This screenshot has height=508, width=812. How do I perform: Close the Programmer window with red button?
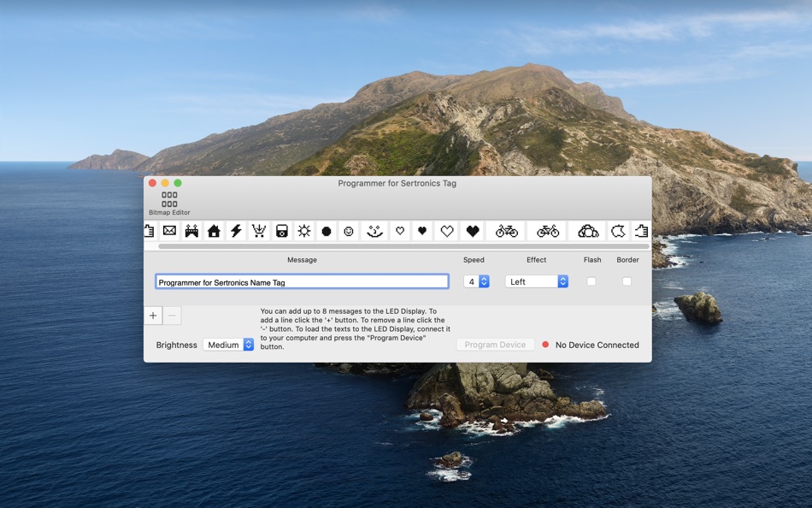tap(152, 183)
